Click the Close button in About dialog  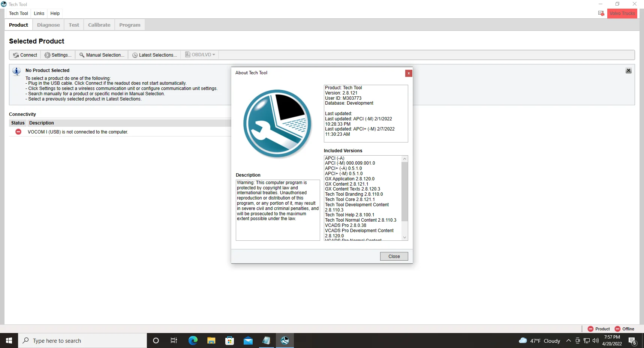tap(394, 256)
